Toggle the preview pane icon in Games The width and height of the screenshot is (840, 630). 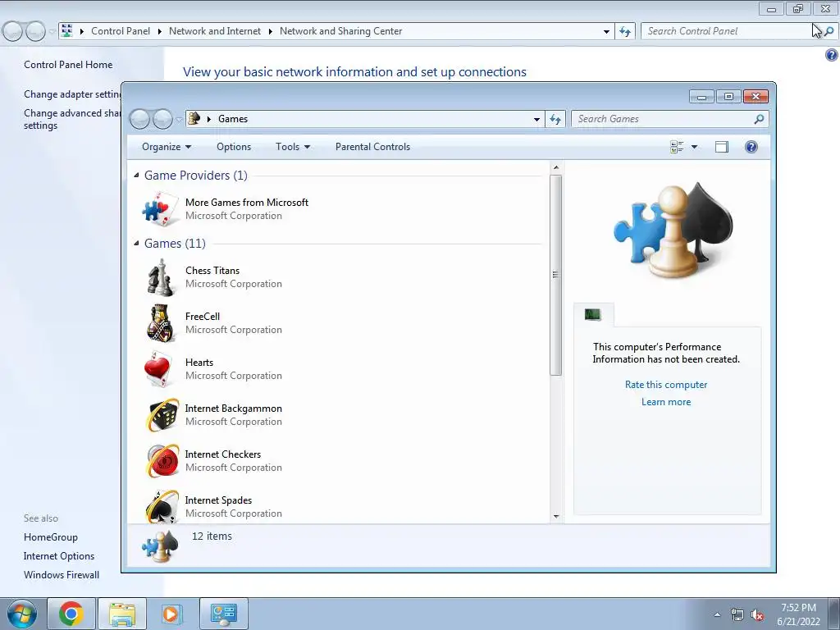[722, 147]
